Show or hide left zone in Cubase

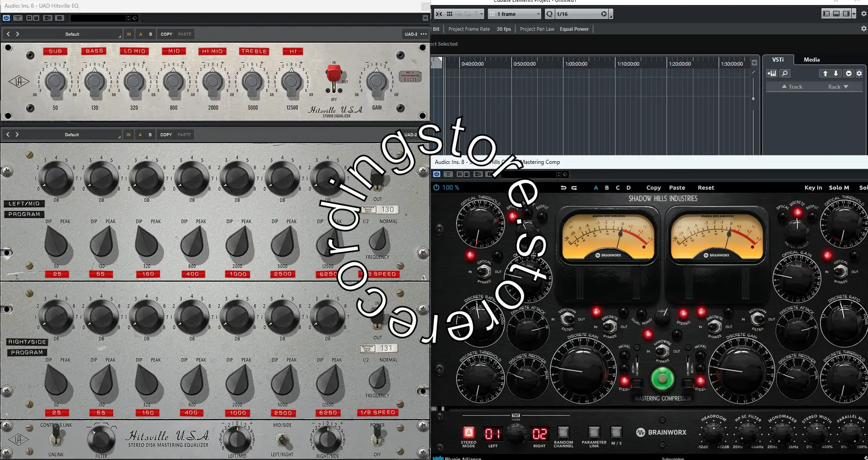pos(826,14)
